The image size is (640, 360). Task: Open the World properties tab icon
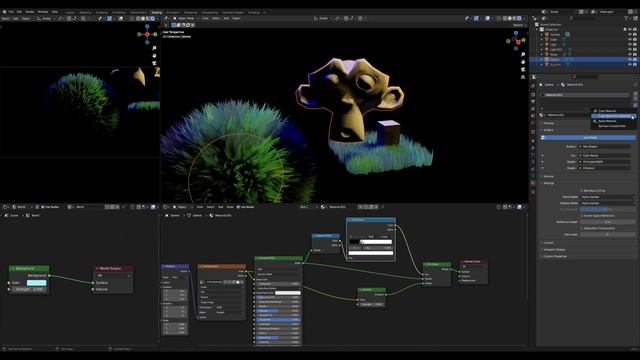point(533,123)
